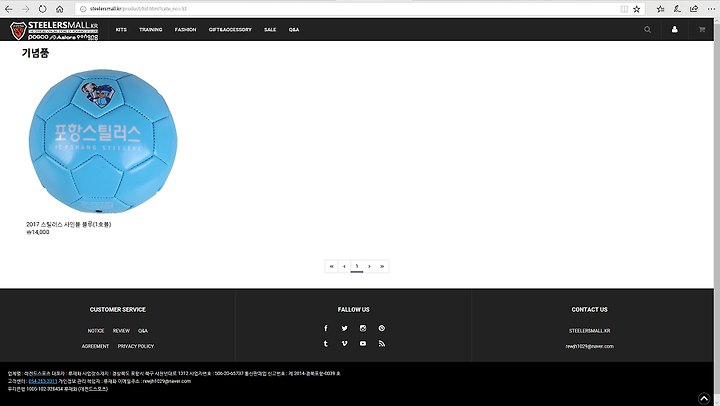
Task: Open the RSS feed icon
Action: click(x=382, y=344)
